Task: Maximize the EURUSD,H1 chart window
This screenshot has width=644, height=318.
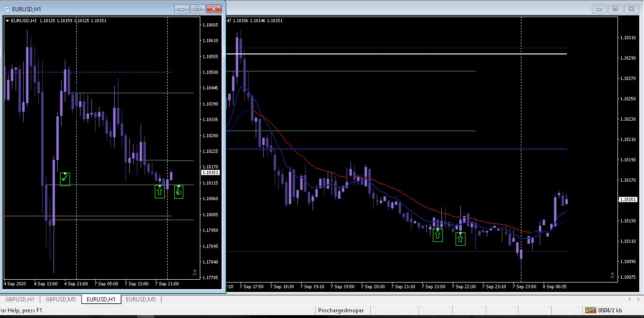Action: pos(197,9)
